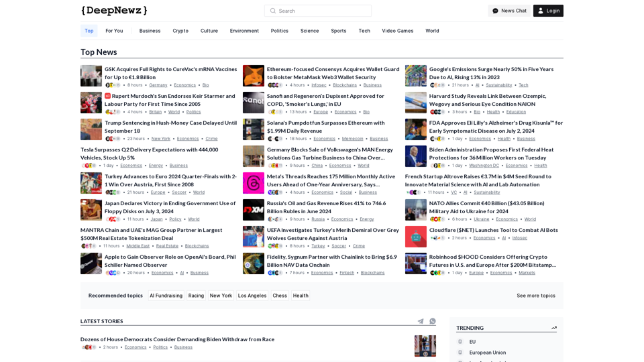Open Biden thumbnail in Latest Stories

425,346
